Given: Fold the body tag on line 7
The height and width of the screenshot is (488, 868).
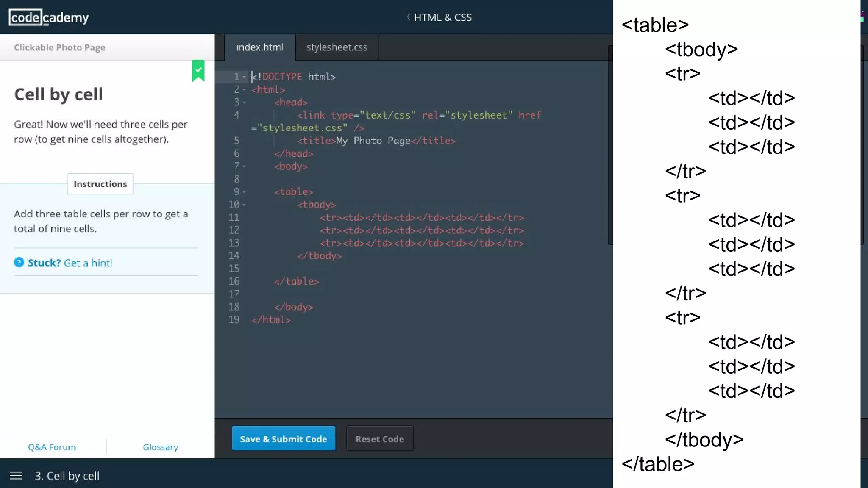Looking at the screenshot, I should 244,166.
